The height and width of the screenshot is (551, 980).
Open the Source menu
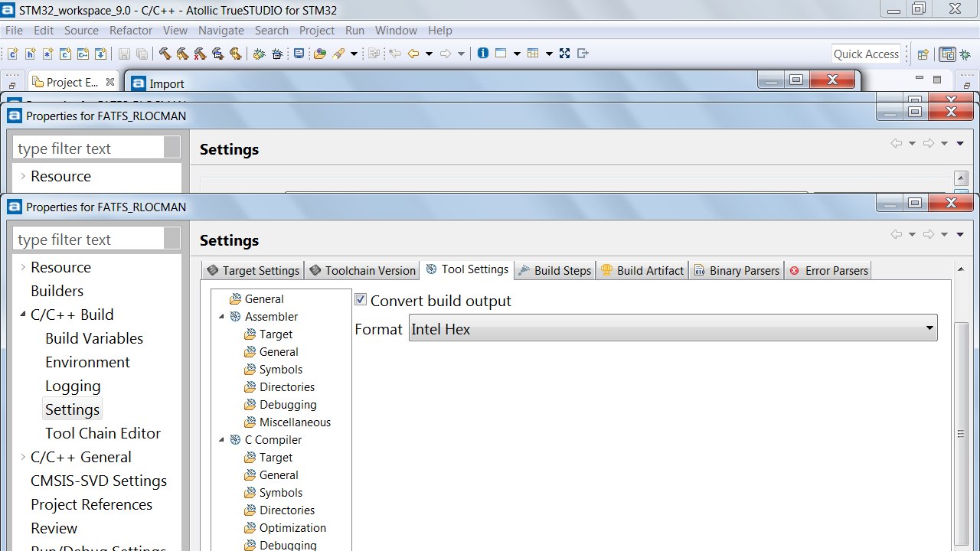(81, 31)
